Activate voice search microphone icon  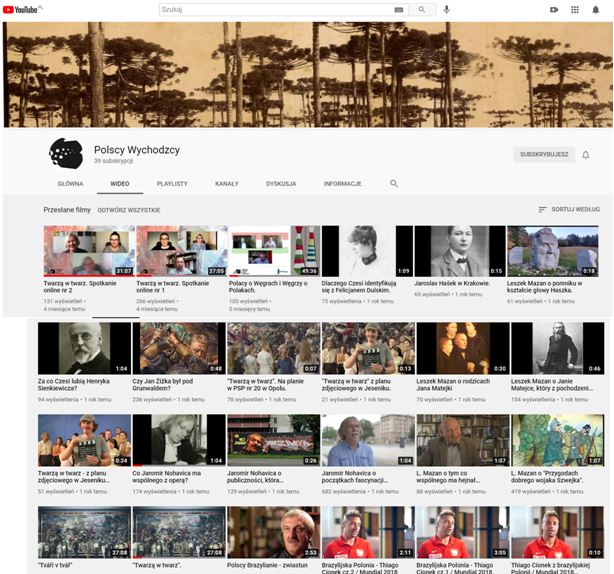(447, 9)
